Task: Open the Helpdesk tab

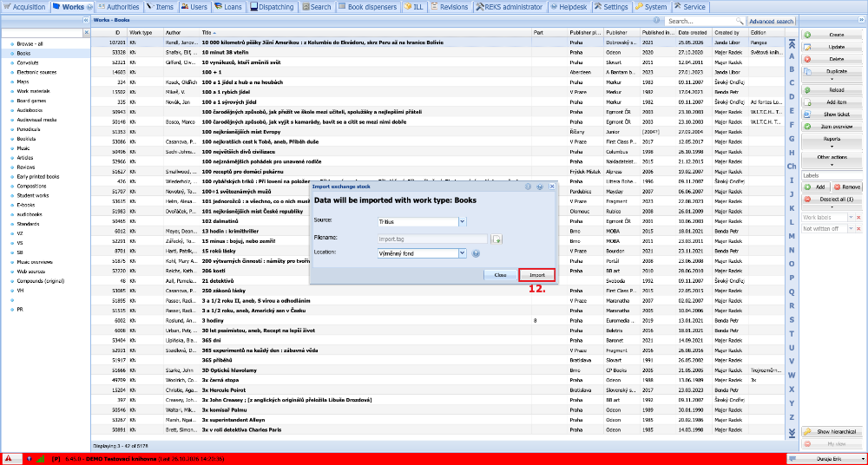Action: (570, 7)
